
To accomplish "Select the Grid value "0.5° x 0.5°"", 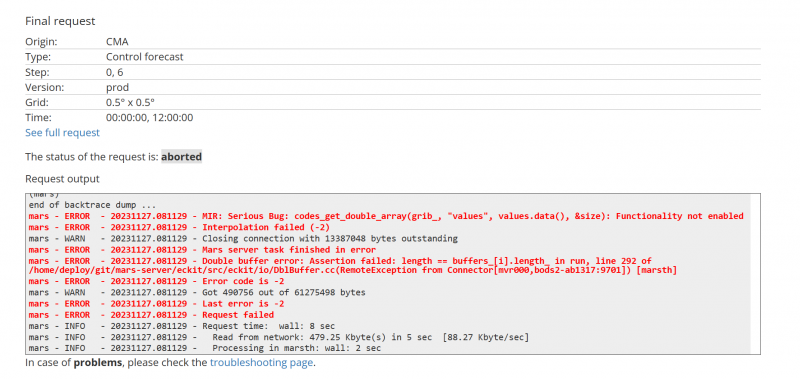I will [130, 103].
